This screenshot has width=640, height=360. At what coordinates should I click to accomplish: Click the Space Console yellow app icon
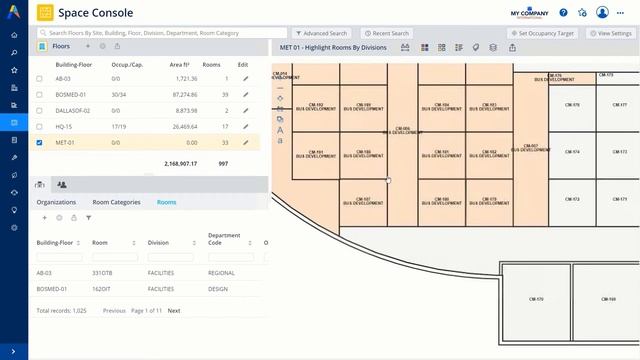(45, 13)
